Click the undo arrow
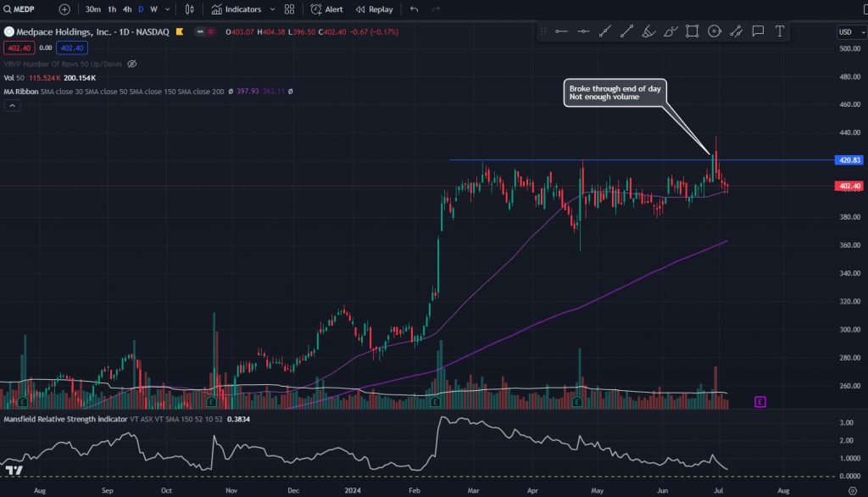Viewport: 868px width, 497px height. click(414, 9)
